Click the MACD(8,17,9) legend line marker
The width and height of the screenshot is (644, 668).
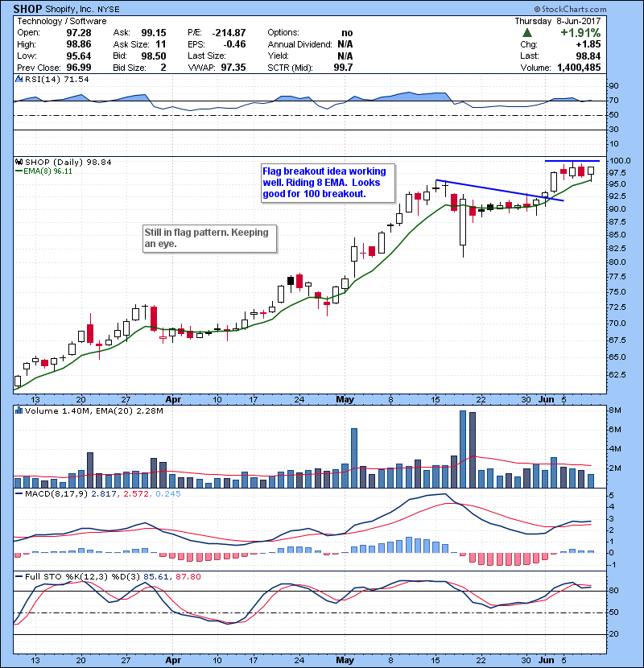[19, 494]
